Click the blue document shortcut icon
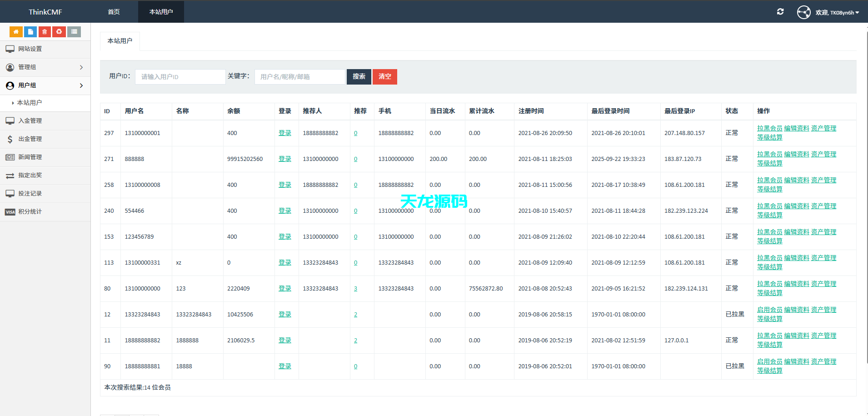The width and height of the screenshot is (868, 416). [x=30, y=32]
